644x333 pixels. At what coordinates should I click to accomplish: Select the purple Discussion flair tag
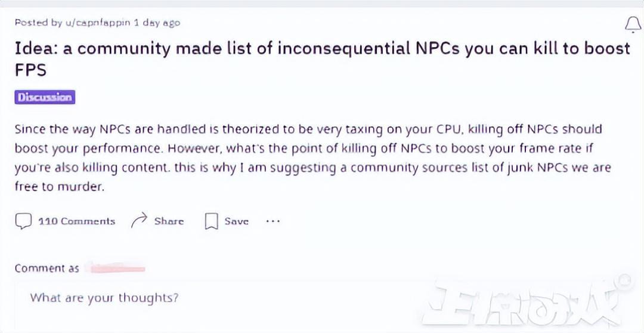click(x=45, y=97)
